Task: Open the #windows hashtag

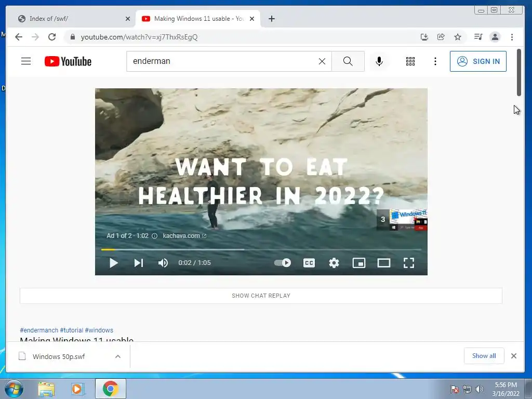Action: (x=99, y=330)
